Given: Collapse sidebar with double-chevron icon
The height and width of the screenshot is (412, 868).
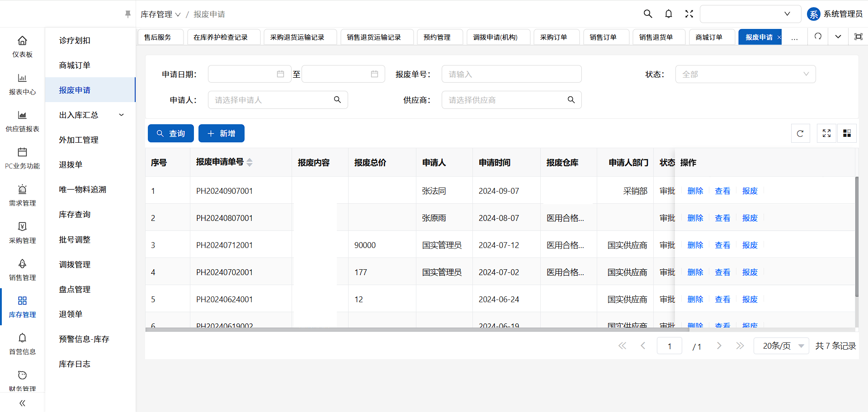Looking at the screenshot, I should click(22, 403).
